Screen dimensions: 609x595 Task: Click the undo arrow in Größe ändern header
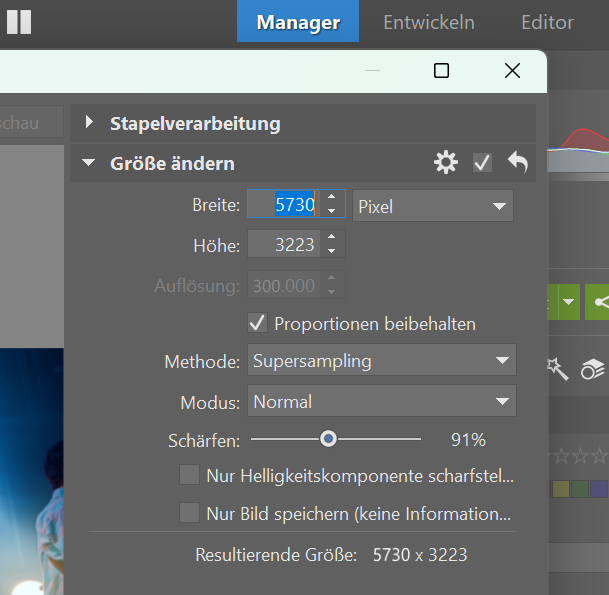coord(517,163)
